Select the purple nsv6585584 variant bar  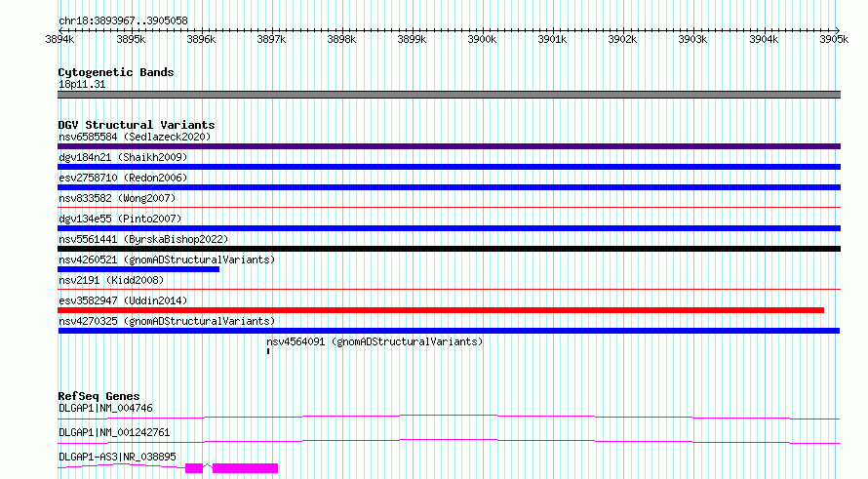[x=449, y=146]
